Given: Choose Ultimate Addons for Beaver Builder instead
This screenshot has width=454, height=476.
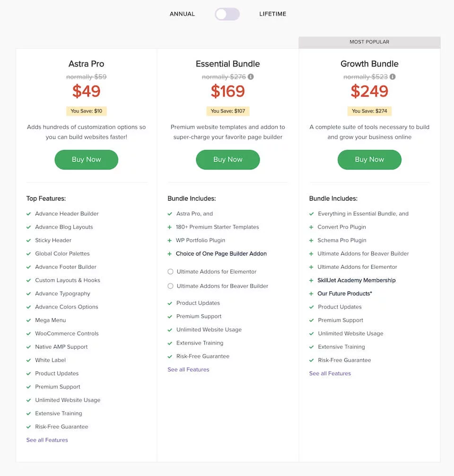Looking at the screenshot, I should [170, 286].
